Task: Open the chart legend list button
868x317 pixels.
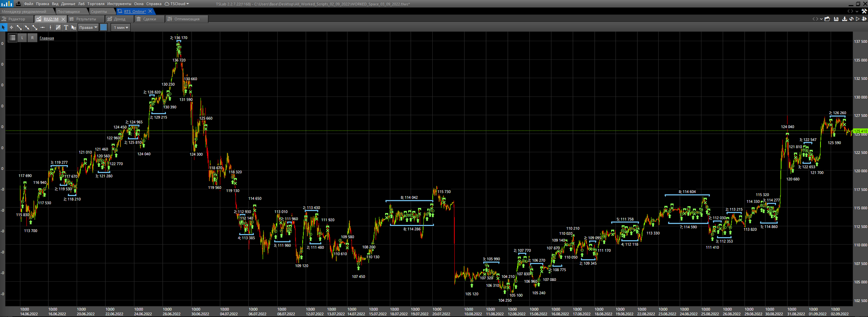Action: pyautogui.click(x=12, y=38)
